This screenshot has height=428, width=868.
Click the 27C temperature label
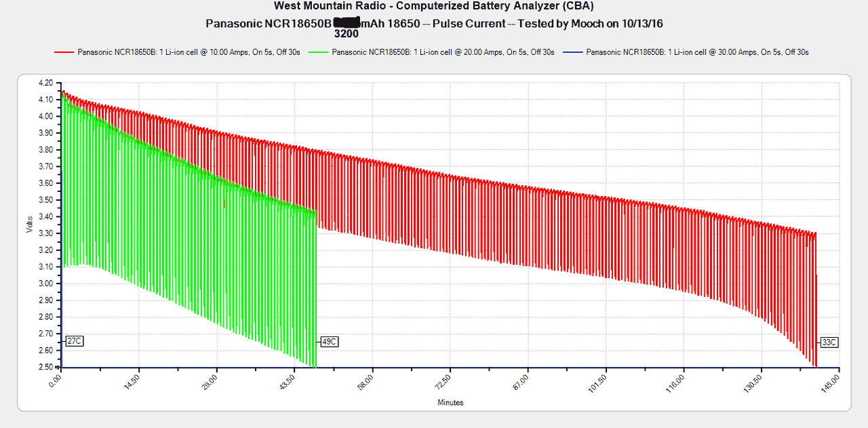click(x=74, y=341)
